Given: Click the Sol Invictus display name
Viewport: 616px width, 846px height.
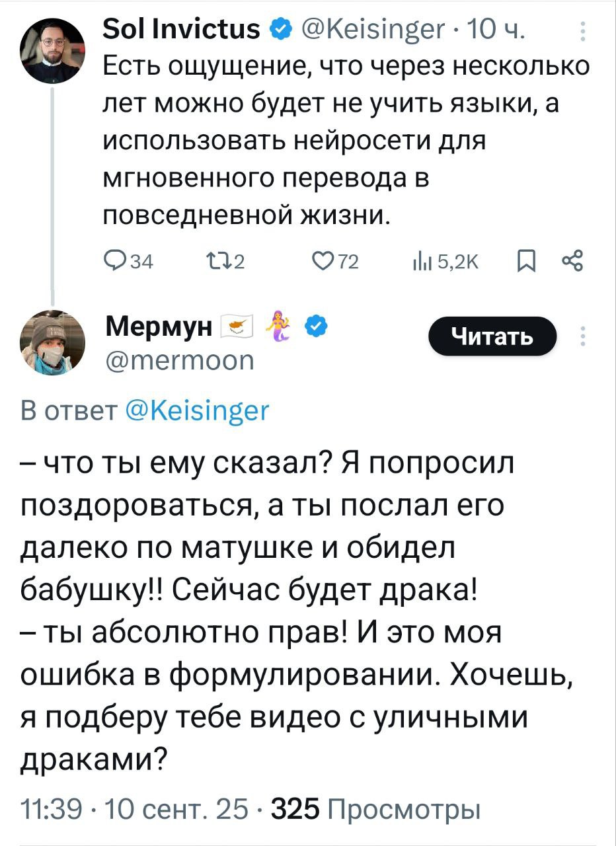Looking at the screenshot, I should [182, 30].
